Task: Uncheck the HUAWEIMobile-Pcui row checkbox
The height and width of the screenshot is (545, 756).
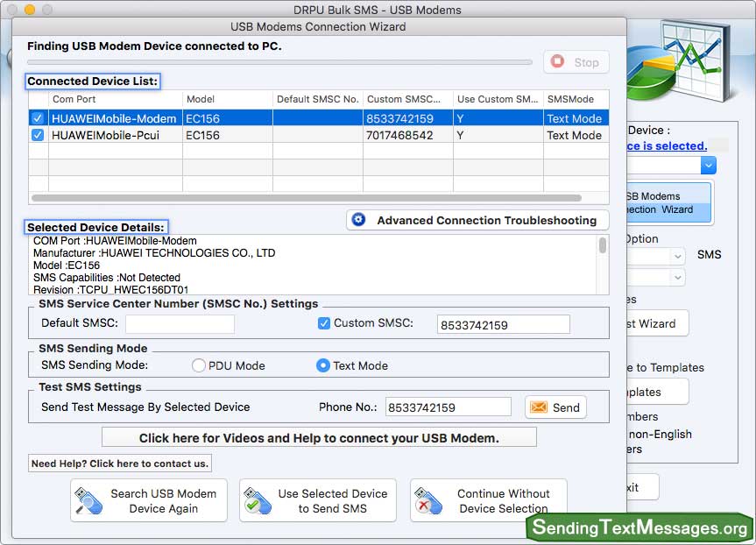Action: pyautogui.click(x=38, y=135)
